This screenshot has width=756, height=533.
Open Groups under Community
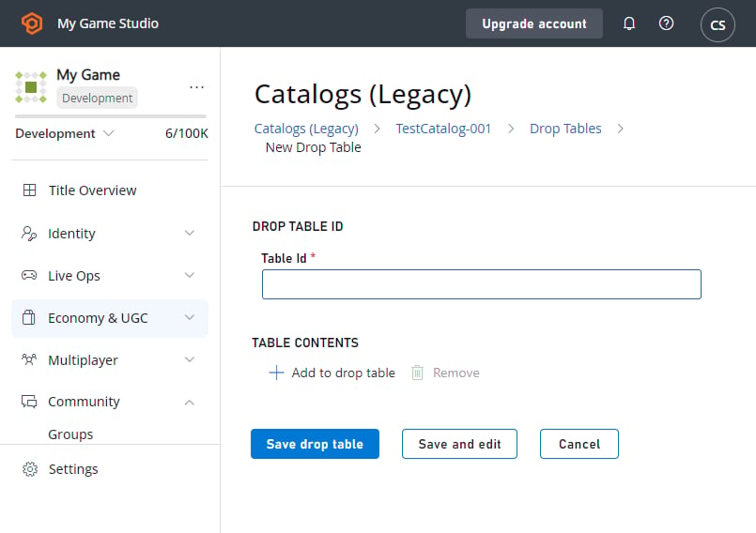[70, 434]
